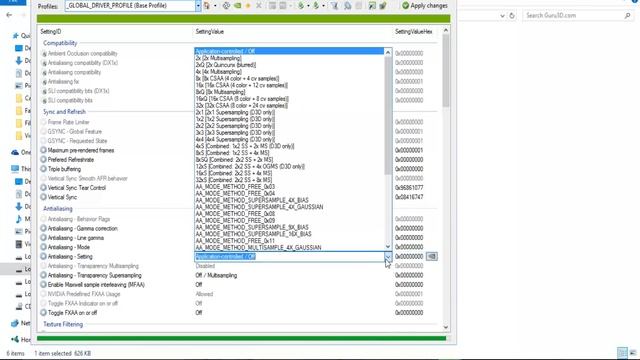640x360 pixels.
Task: Select highlighted Application-controlled / Off list item
Action: click(289, 51)
